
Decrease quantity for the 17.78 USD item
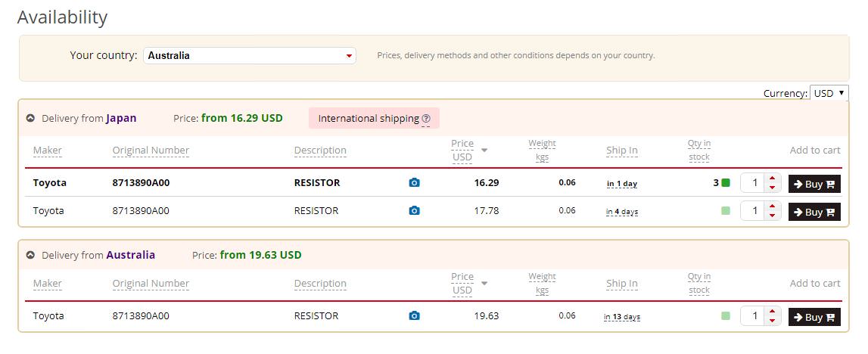(x=772, y=216)
